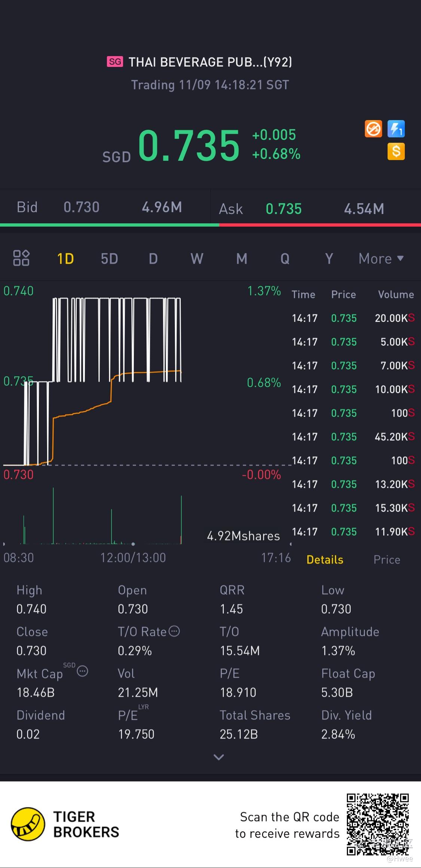Switch chart to monthly M tab
The image size is (421, 868).
(242, 258)
